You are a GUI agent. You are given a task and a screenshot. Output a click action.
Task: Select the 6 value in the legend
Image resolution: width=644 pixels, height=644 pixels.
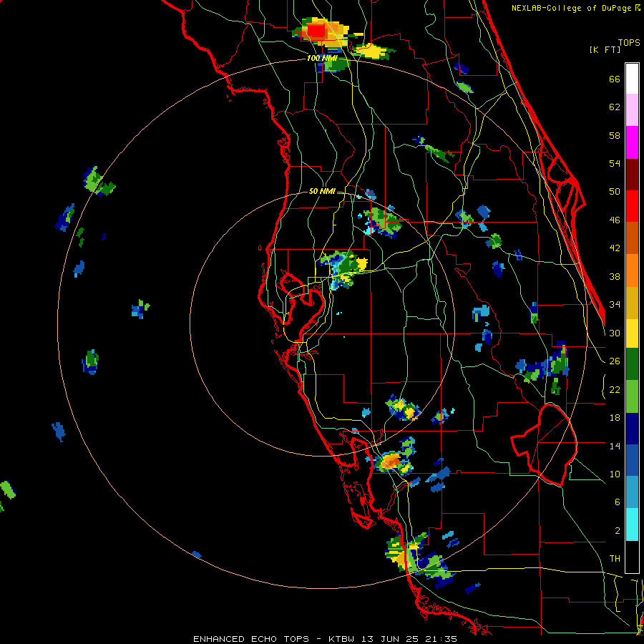click(x=617, y=502)
